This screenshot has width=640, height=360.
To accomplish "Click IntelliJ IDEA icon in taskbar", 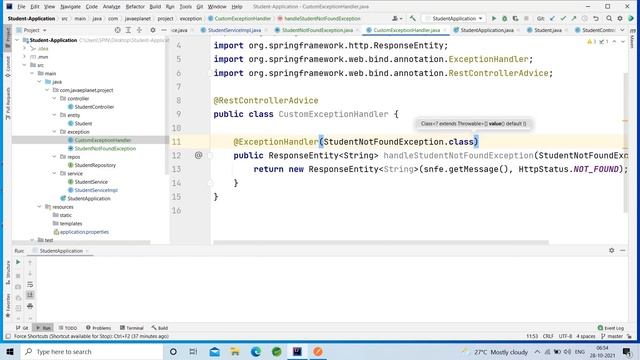I will 297,351.
